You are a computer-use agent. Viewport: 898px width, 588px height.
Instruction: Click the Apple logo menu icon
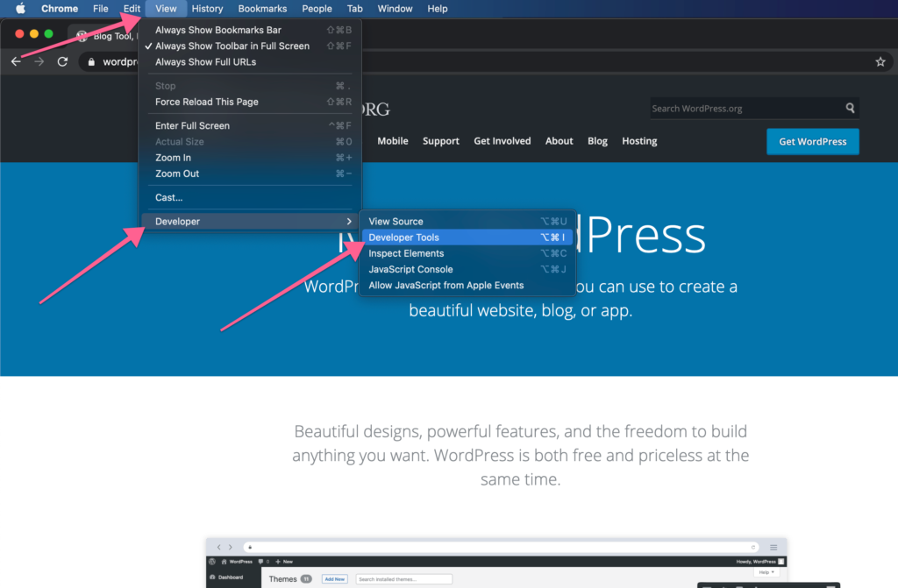[19, 9]
